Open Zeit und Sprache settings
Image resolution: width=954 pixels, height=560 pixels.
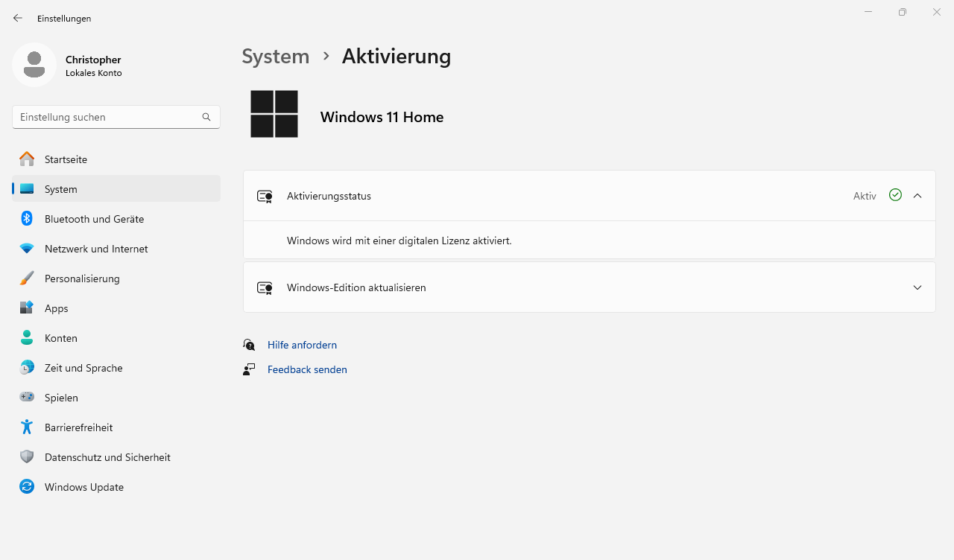coord(116,368)
